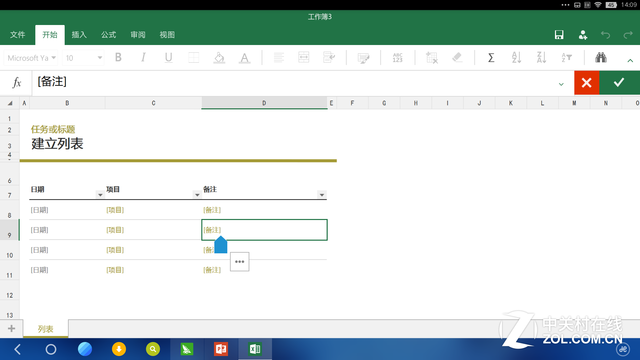This screenshot has width=640, height=360.
Task: Toggle italic formatting
Action: (143, 58)
